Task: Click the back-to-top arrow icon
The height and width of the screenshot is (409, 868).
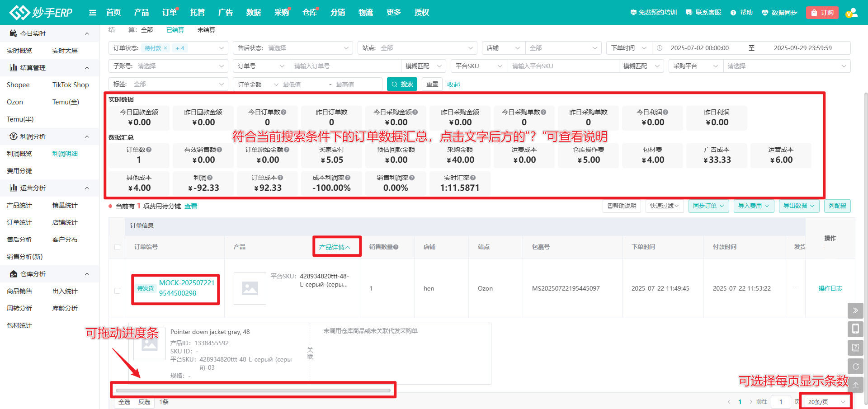Action: pos(855,385)
